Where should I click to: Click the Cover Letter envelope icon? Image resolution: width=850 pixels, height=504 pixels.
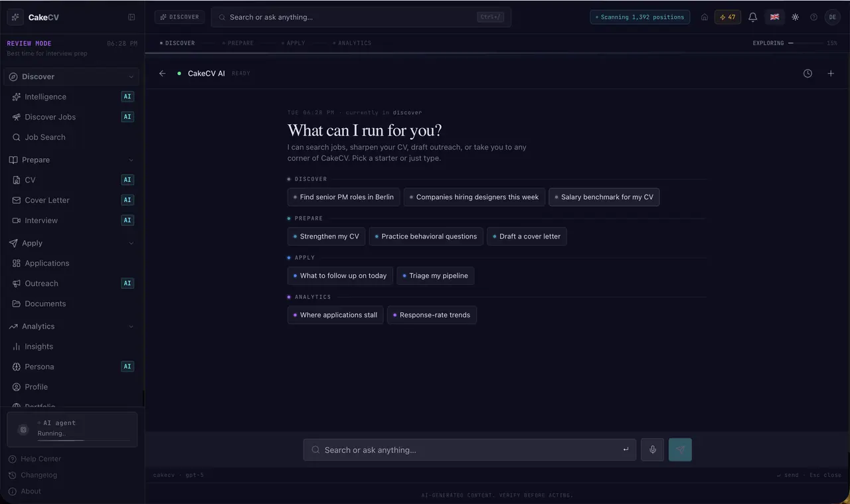[17, 200]
